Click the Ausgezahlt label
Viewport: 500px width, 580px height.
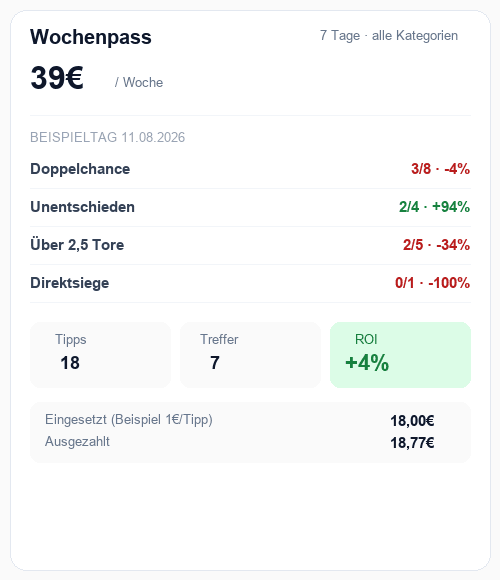(77, 441)
